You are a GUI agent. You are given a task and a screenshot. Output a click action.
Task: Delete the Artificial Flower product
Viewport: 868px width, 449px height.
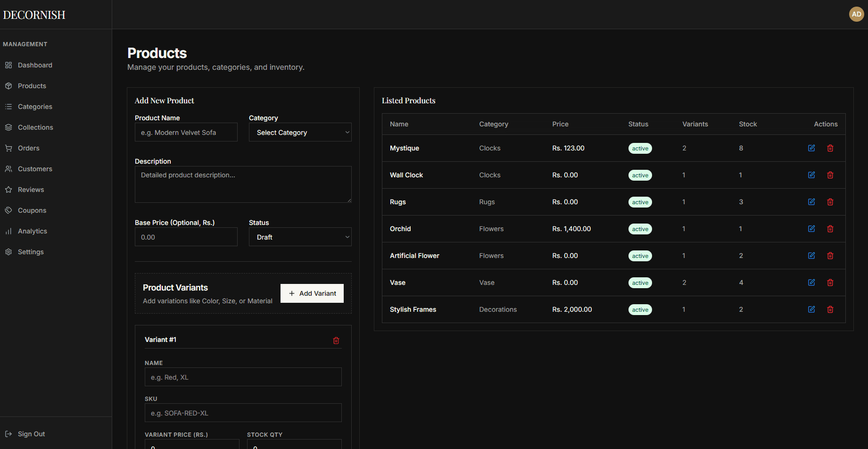tap(830, 256)
